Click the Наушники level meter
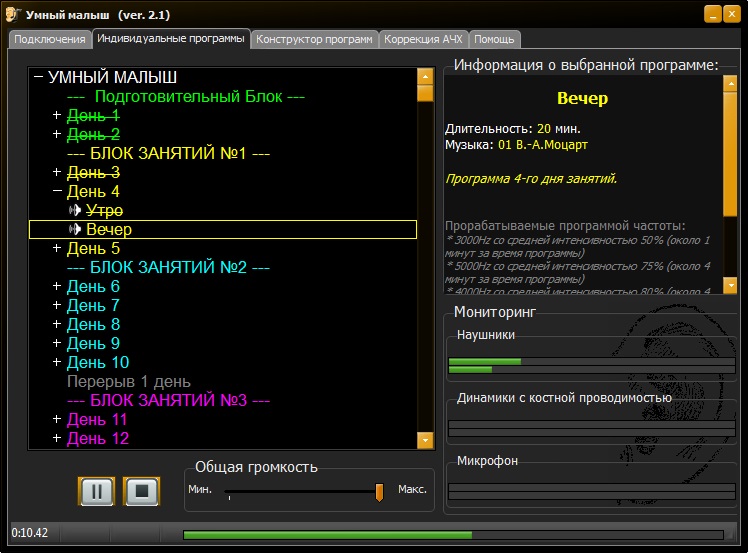This screenshot has width=748, height=553. [592, 365]
